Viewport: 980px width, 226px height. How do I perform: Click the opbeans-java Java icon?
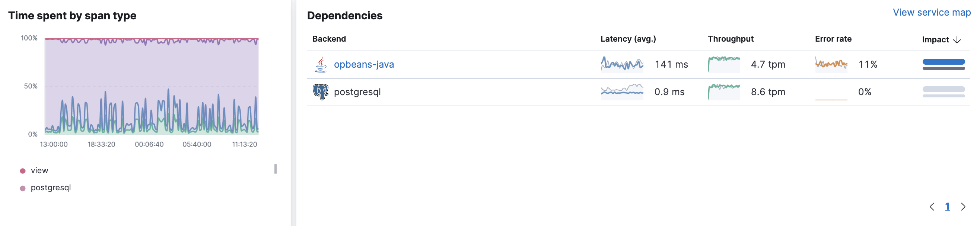321,65
